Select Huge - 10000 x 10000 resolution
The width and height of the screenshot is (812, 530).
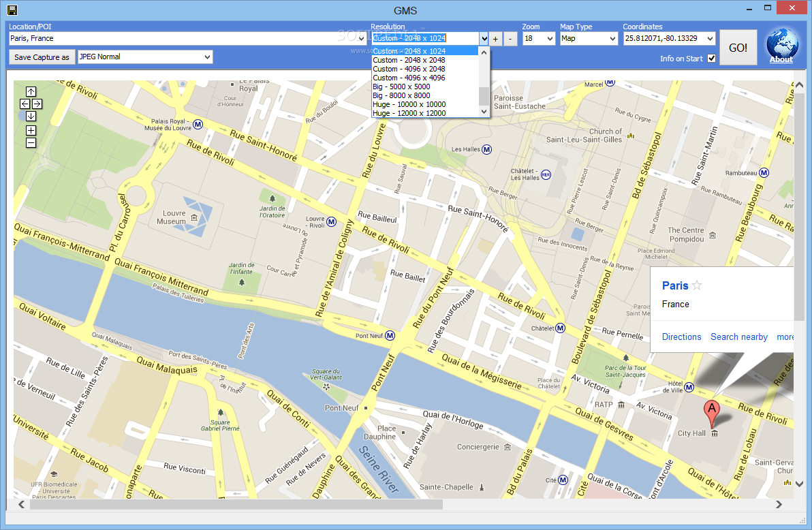(x=425, y=104)
